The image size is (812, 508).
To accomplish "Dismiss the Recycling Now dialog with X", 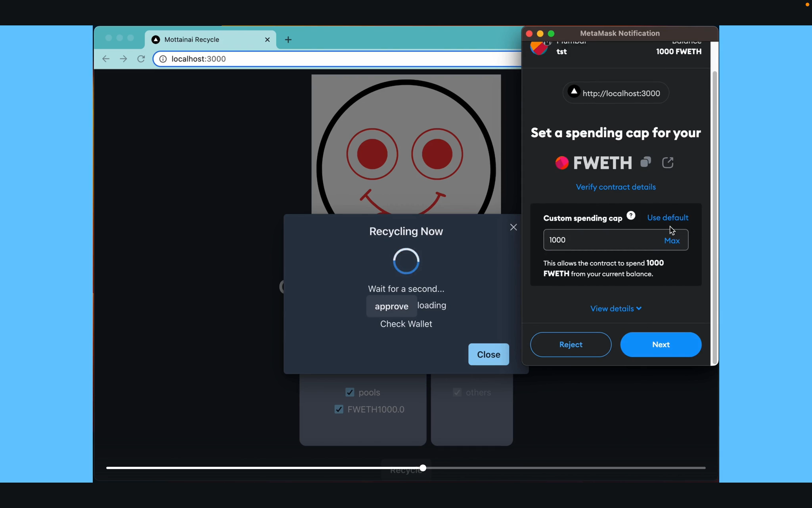I will (513, 227).
